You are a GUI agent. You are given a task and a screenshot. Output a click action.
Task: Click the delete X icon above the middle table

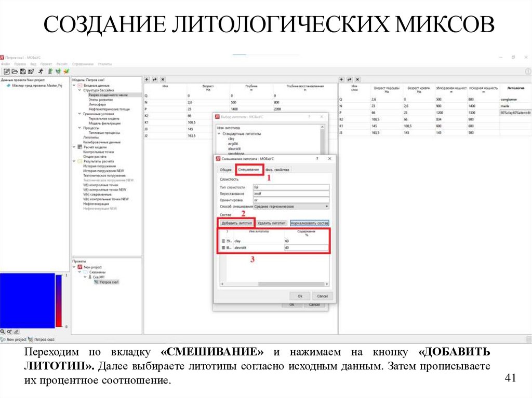click(x=163, y=79)
